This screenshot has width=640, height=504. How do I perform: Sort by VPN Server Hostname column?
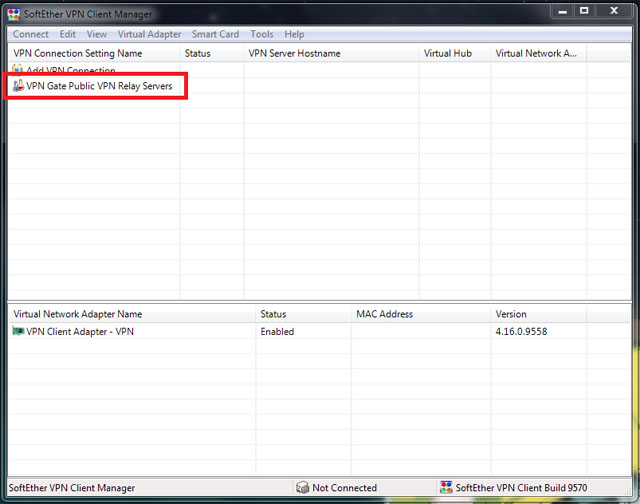point(331,53)
